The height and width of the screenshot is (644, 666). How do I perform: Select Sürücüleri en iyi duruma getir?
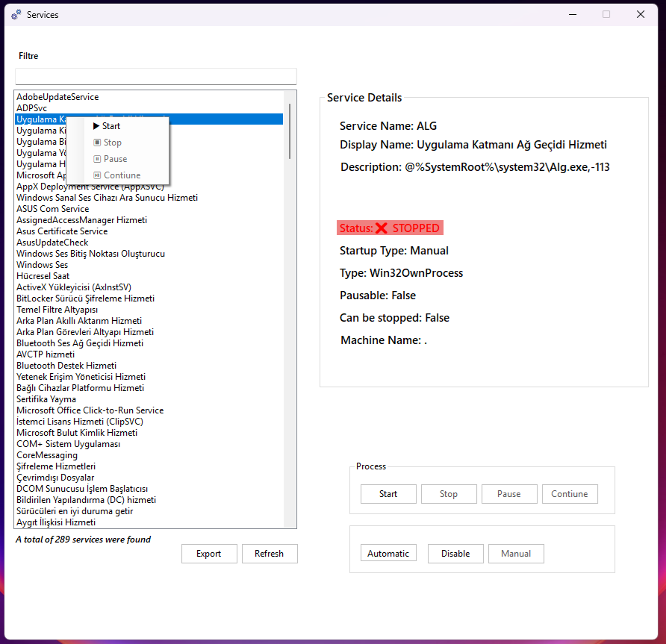click(149, 511)
